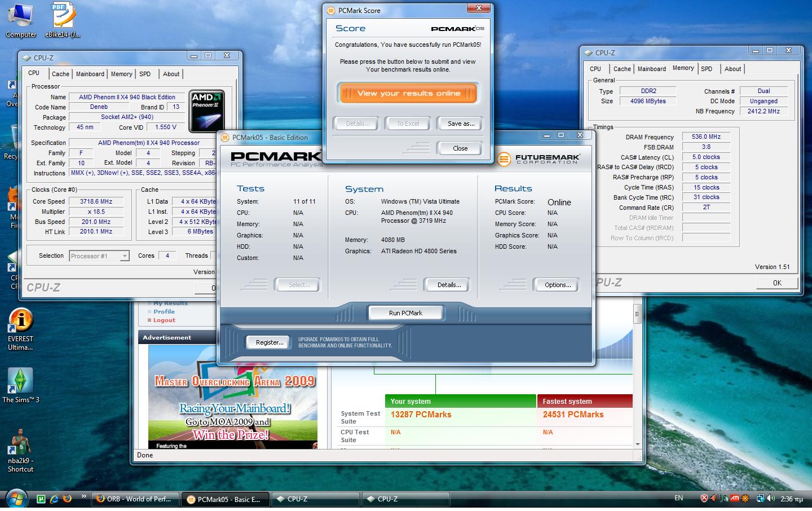Image resolution: width=812 pixels, height=511 pixels.
Task: Click Close in PCMark Score dialog
Action: point(460,148)
